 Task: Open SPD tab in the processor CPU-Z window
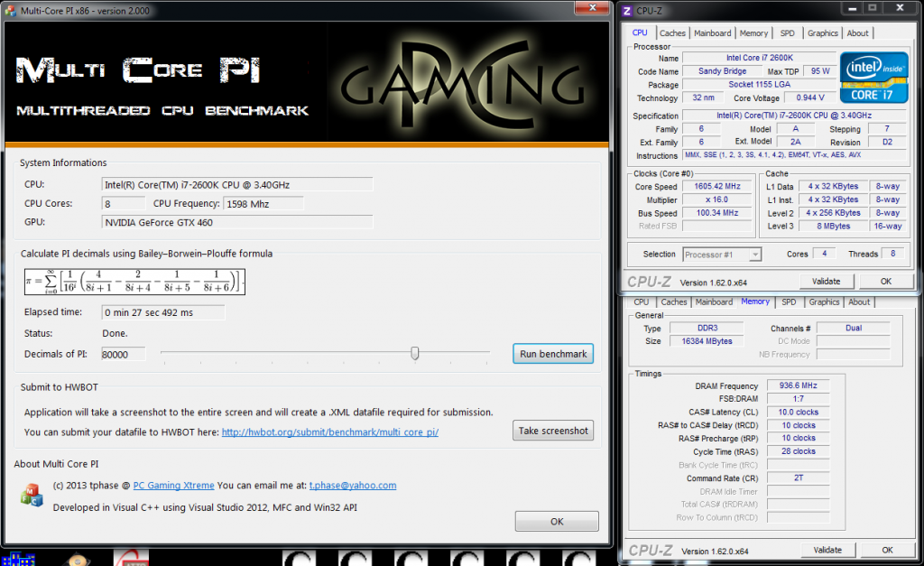point(787,33)
